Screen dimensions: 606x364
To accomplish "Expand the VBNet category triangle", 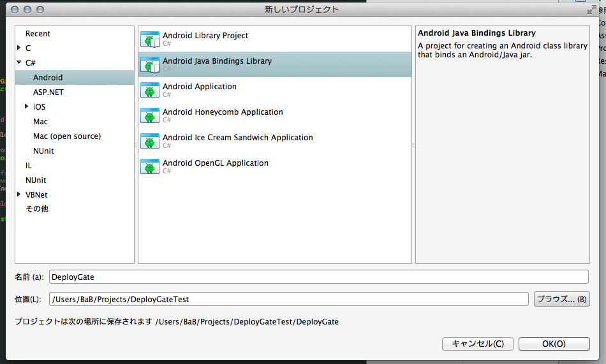I will pyautogui.click(x=19, y=194).
